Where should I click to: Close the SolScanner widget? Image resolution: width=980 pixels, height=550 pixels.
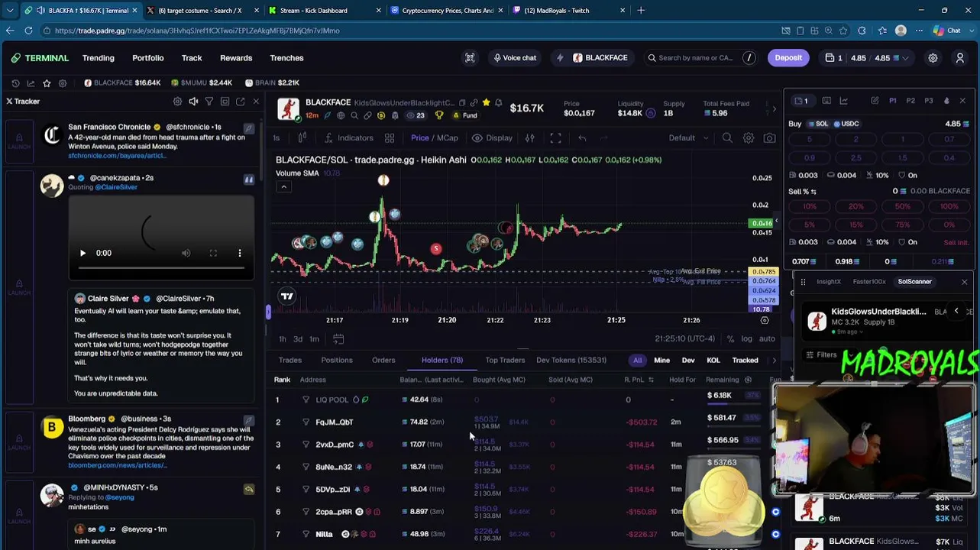964,282
